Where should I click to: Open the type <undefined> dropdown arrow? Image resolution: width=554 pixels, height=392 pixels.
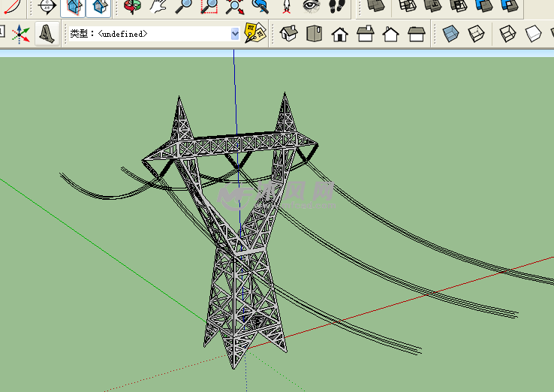pos(235,34)
